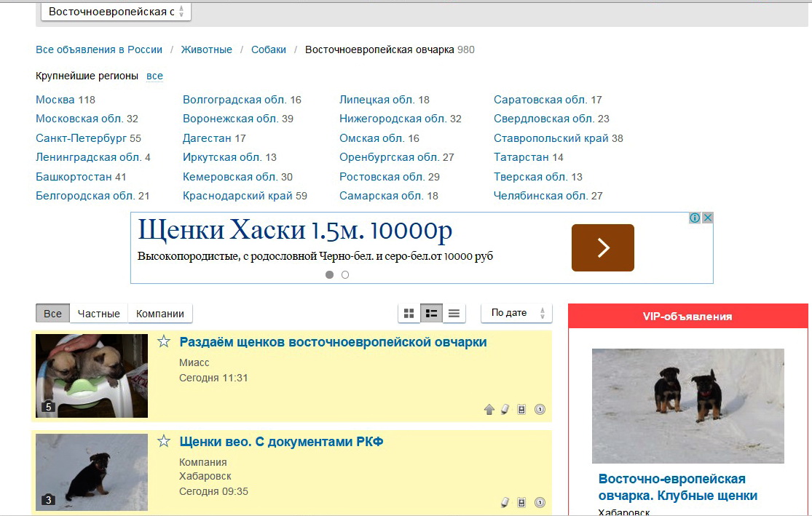The image size is (812, 516).
Task: Select the list-with-photos view icon
Action: (x=432, y=313)
